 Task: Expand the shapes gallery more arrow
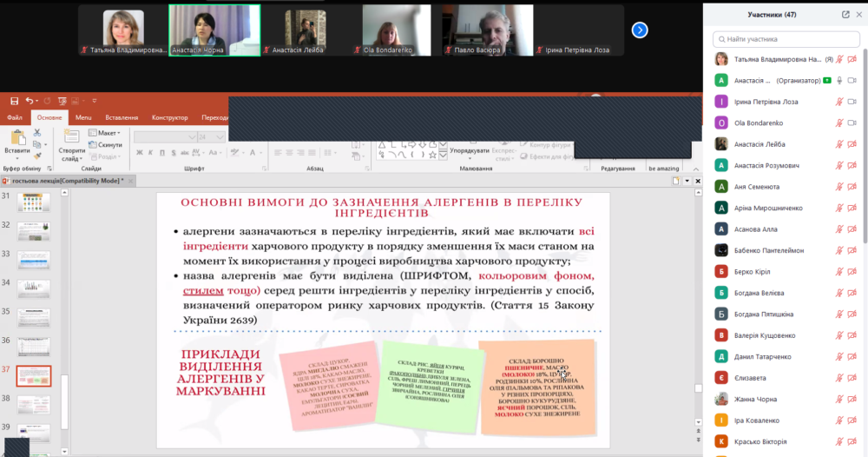click(x=443, y=156)
